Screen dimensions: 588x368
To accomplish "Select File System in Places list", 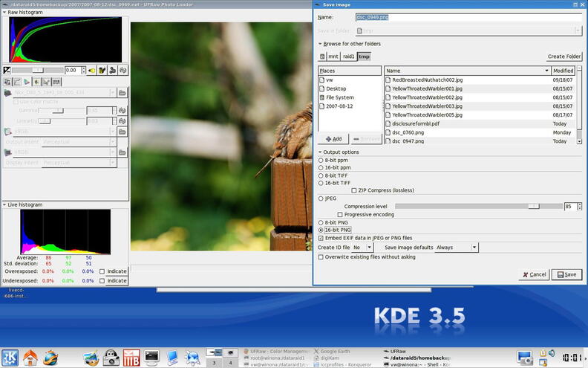I will [x=340, y=97].
